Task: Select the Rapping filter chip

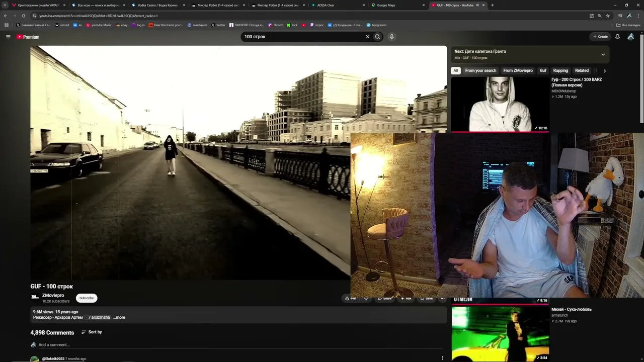Action: (560, 71)
